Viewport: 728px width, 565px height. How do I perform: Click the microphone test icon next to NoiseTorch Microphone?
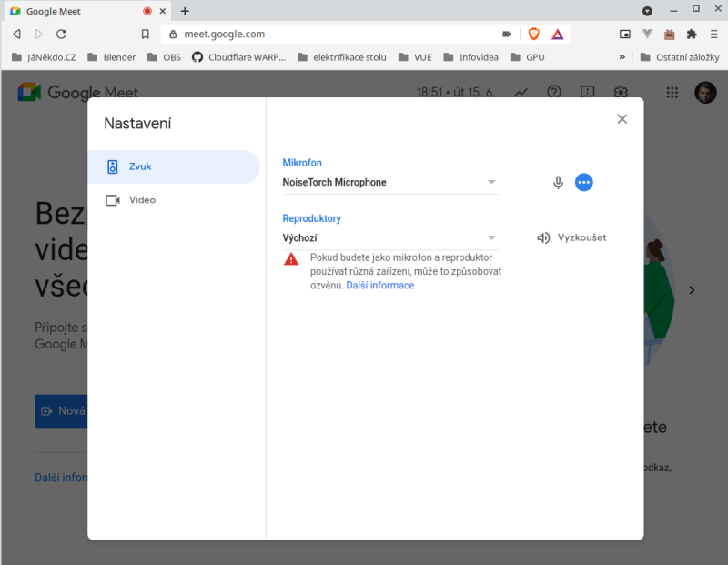tap(558, 182)
